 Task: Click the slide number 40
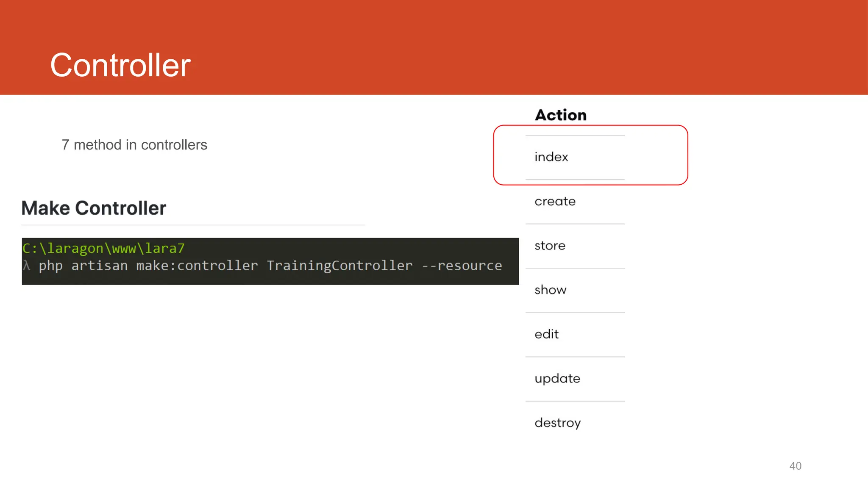pyautogui.click(x=795, y=466)
